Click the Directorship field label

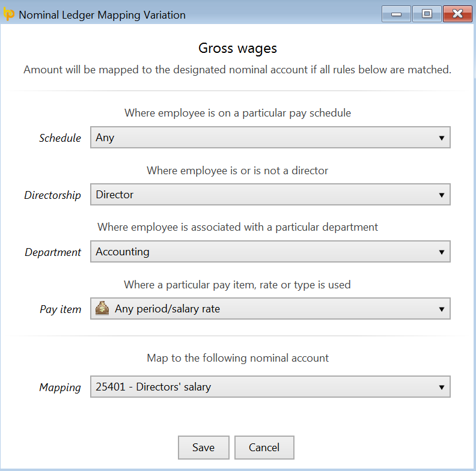click(52, 195)
